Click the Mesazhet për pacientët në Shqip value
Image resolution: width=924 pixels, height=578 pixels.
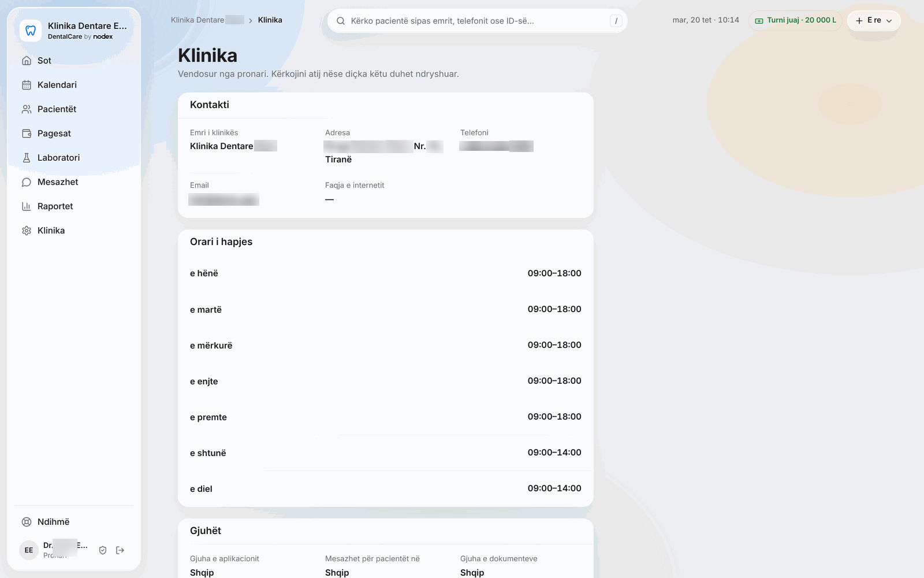coord(337,572)
